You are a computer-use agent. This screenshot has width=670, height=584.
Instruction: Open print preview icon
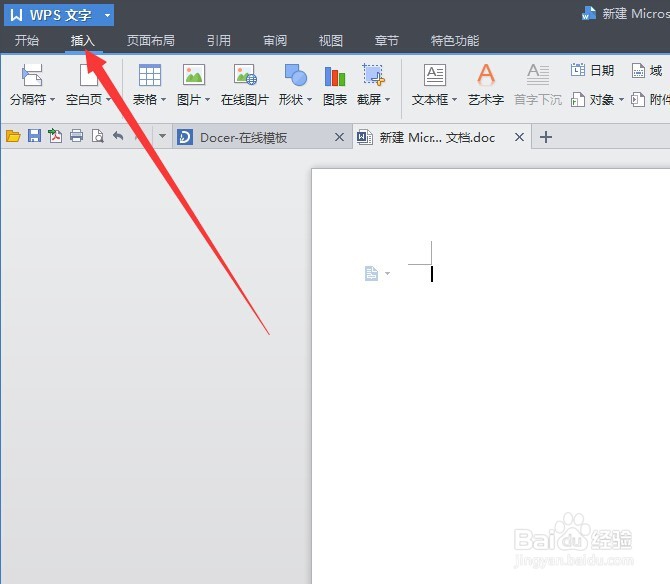98,137
